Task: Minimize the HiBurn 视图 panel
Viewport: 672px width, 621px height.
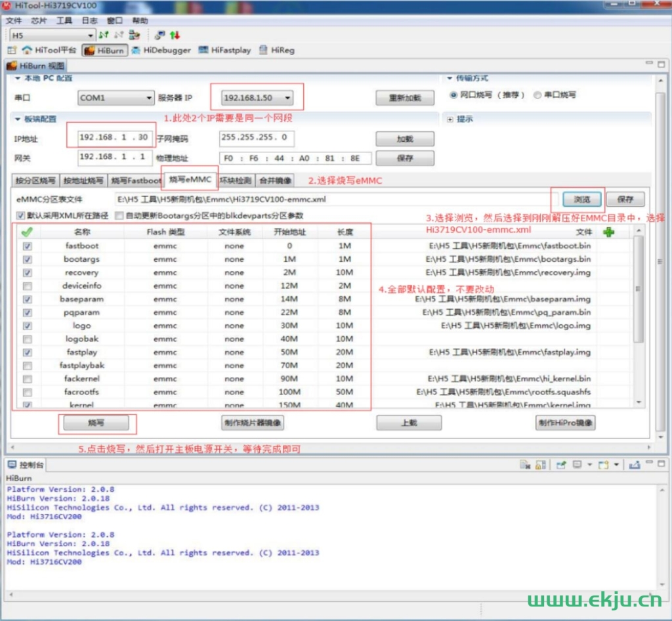Action: pos(649,63)
